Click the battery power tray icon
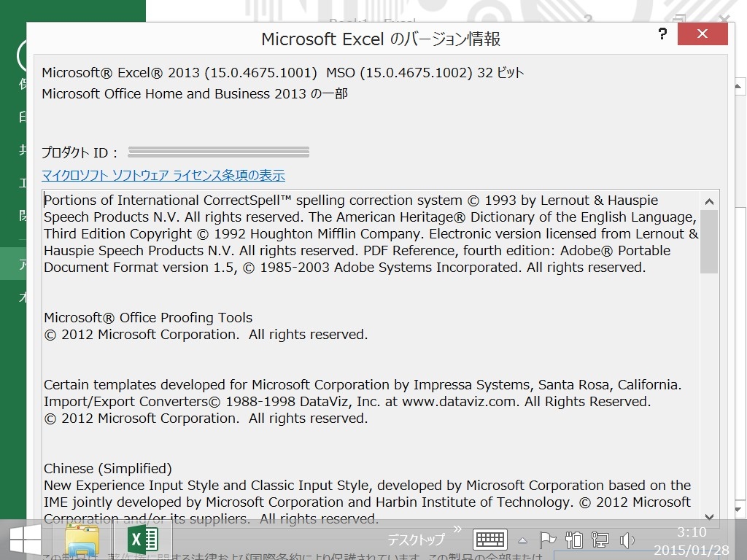747x560 pixels. click(574, 540)
